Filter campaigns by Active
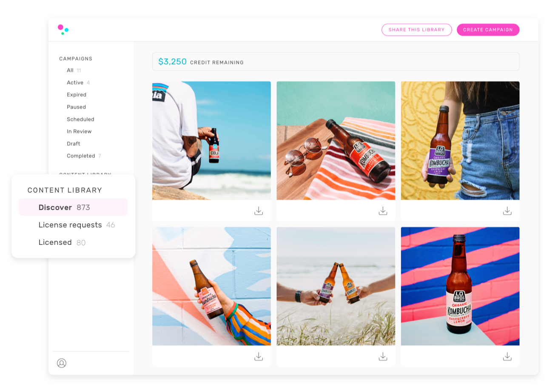 pos(75,82)
